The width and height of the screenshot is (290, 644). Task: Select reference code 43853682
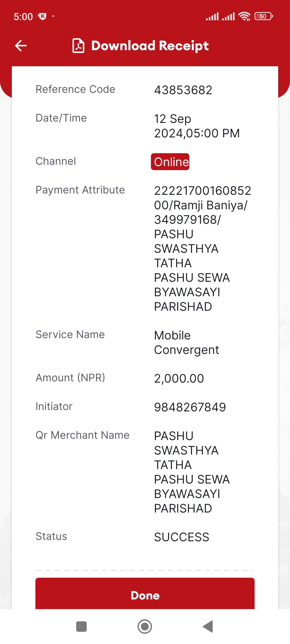pyautogui.click(x=183, y=90)
